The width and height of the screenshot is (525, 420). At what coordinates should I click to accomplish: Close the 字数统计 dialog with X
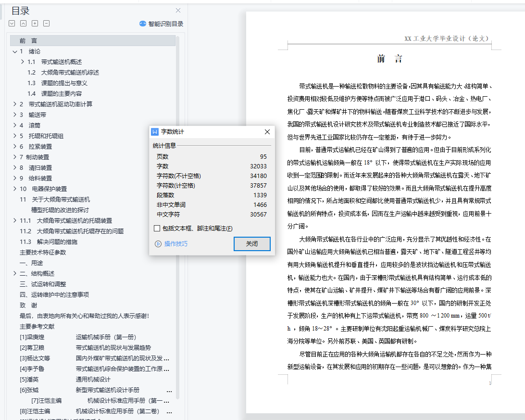(267, 132)
